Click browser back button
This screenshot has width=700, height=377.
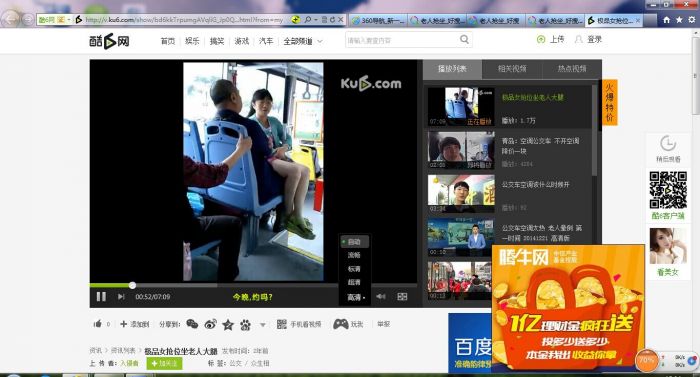pos(11,19)
